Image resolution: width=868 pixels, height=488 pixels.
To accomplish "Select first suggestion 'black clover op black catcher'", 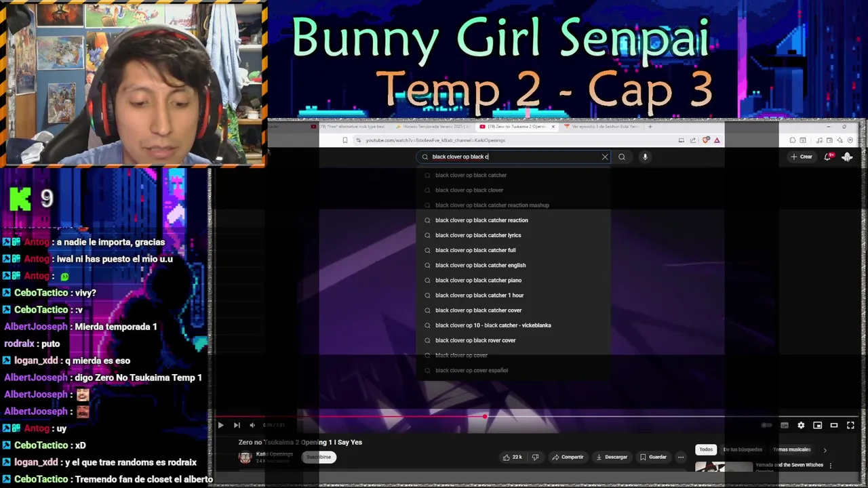I will pyautogui.click(x=513, y=175).
